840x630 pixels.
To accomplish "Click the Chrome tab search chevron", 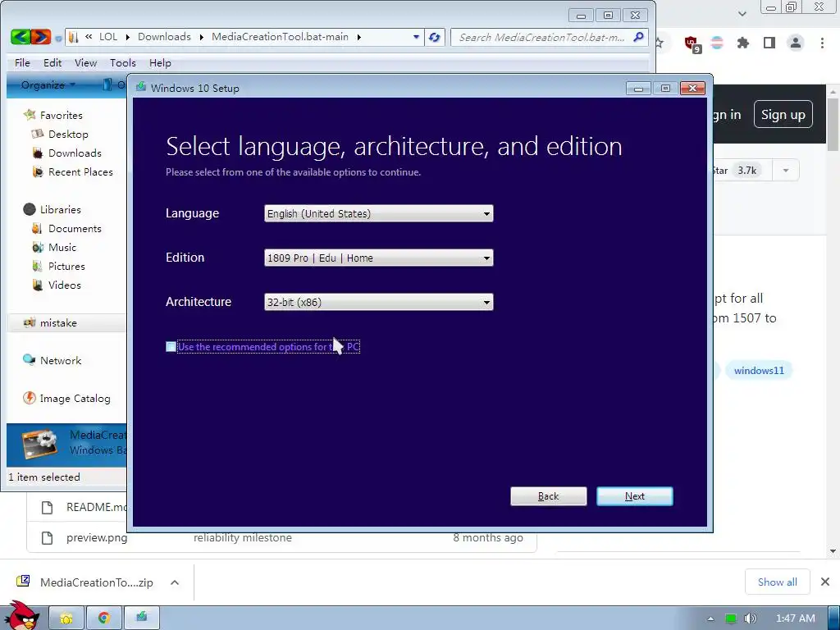I will 742,13.
